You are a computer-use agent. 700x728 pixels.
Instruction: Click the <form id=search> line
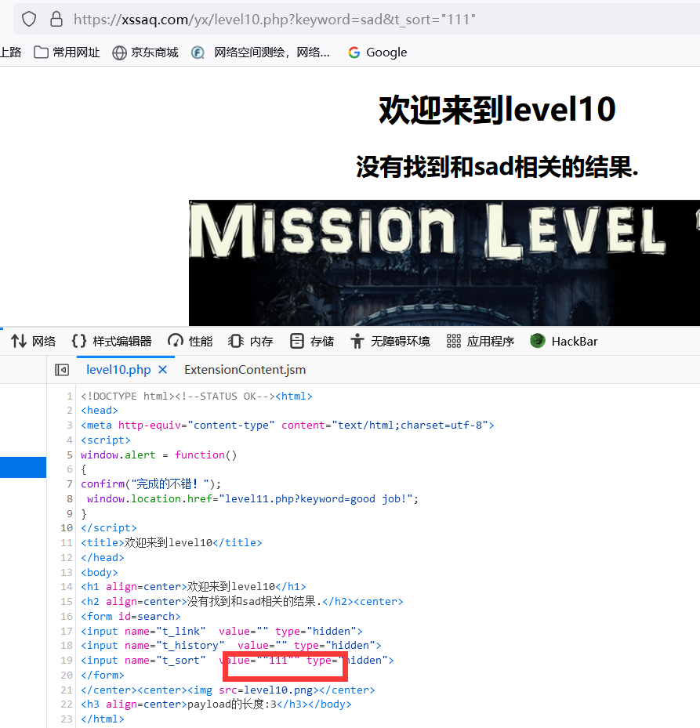[131, 616]
